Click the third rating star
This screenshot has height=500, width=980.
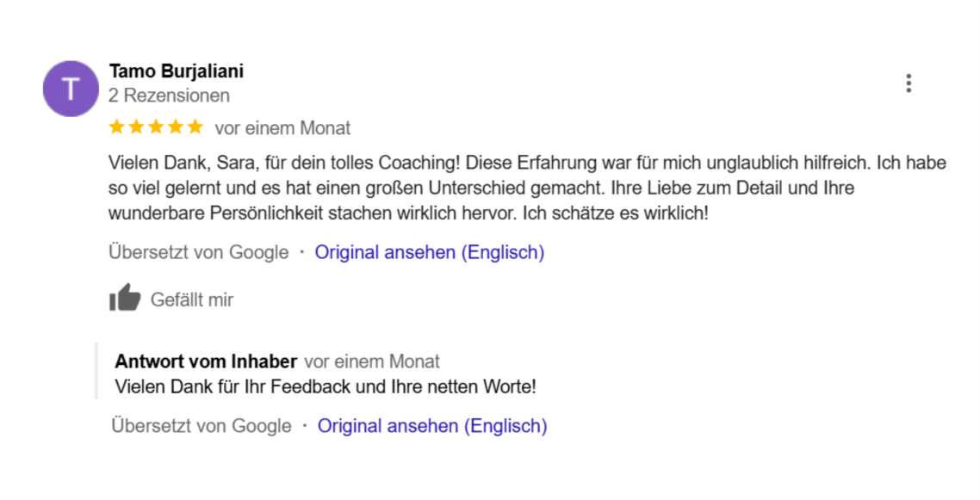coord(156,127)
